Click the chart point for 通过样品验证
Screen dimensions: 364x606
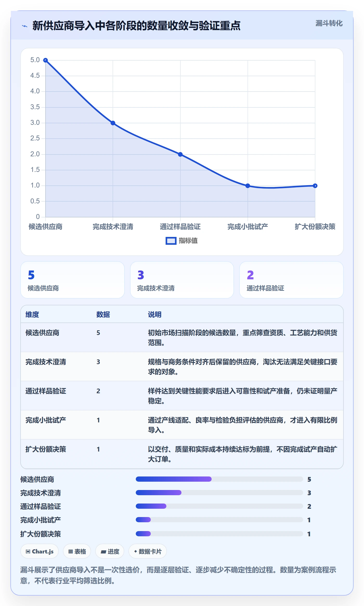pyautogui.click(x=180, y=154)
